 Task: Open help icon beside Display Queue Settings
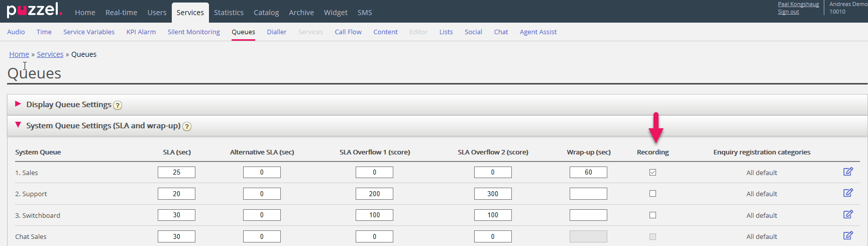click(x=118, y=105)
